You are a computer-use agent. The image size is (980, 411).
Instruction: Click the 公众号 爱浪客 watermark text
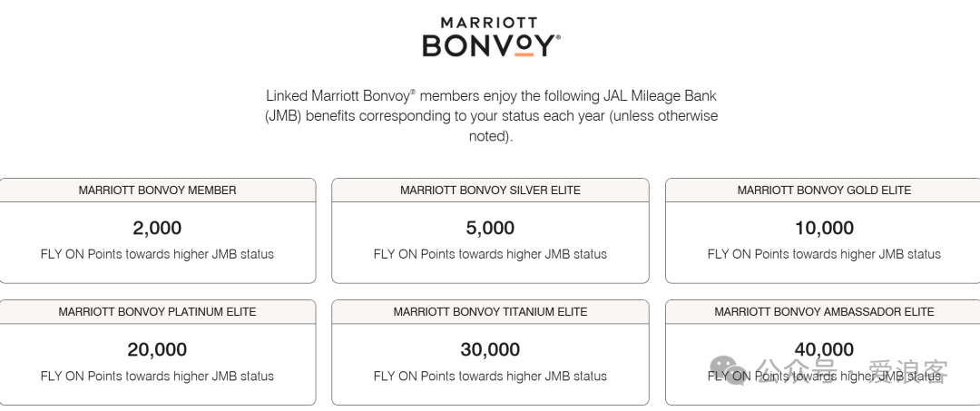[853, 372]
